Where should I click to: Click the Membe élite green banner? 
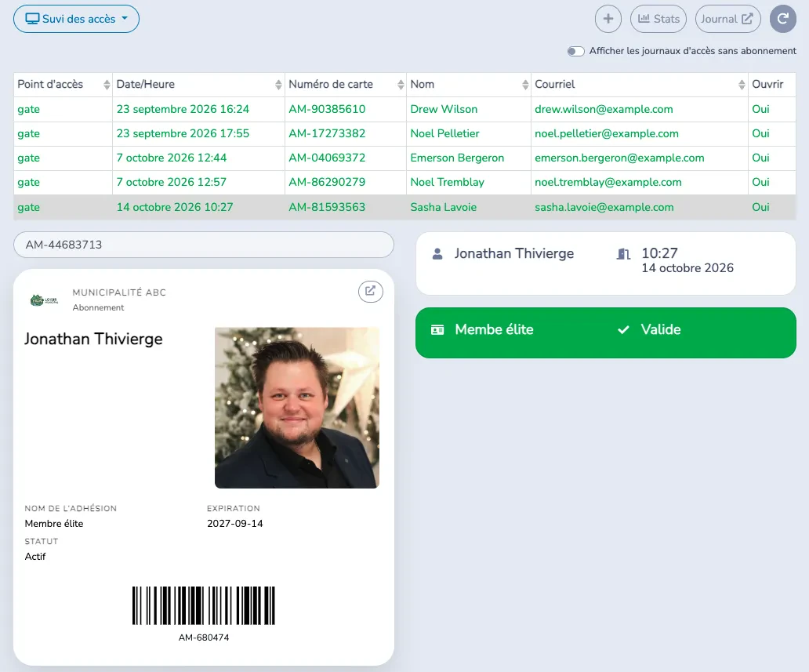click(605, 332)
